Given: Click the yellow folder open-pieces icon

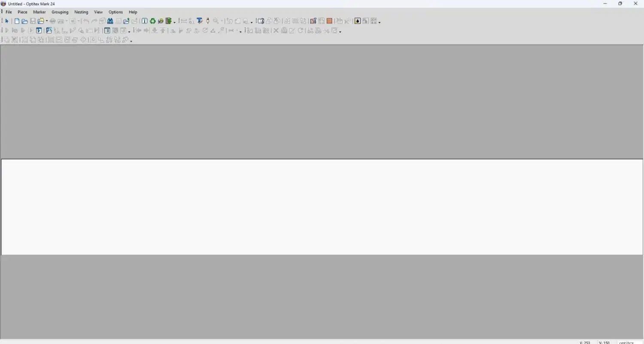Looking at the screenshot, I should coord(41,21).
